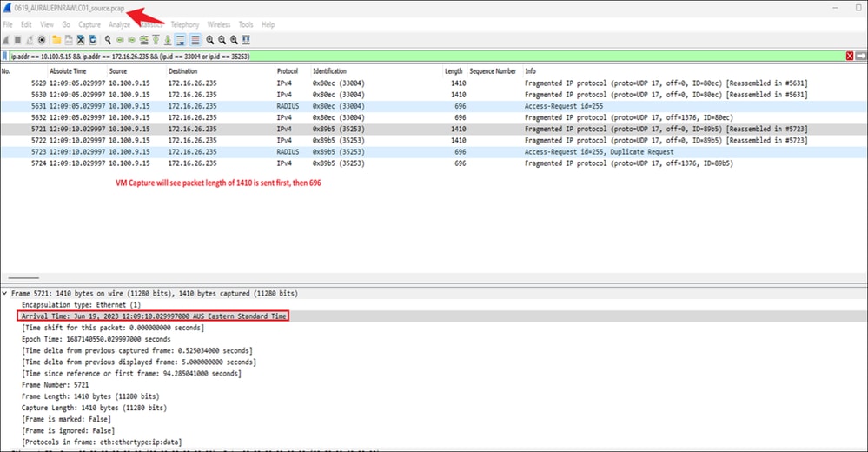Open a capture file folder icon
Screen dimensions: 868x452
pos(56,40)
